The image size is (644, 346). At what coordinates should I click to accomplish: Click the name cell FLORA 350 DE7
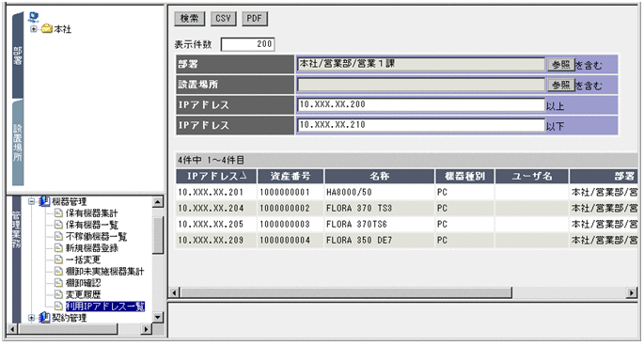pyautogui.click(x=359, y=241)
